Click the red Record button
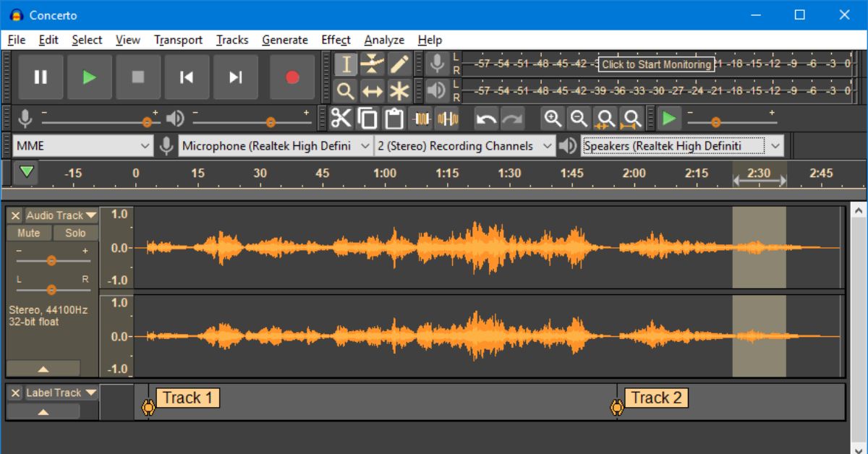The image size is (868, 454). [x=292, y=77]
